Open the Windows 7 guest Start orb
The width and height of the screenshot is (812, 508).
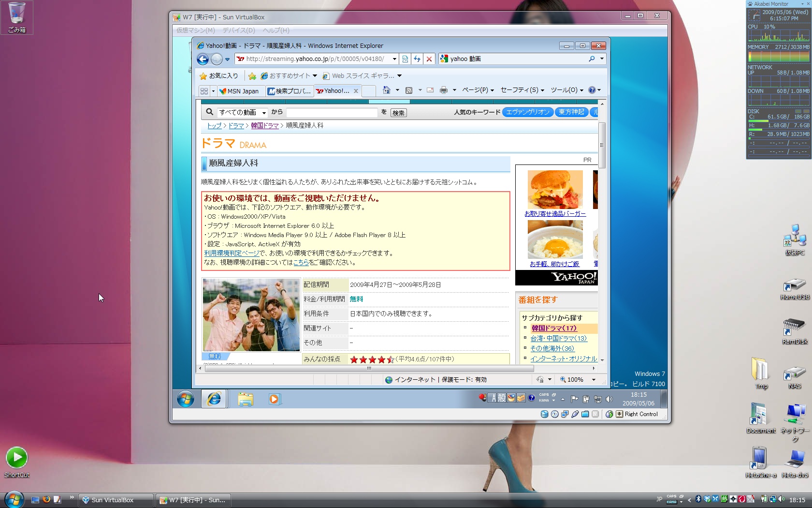(x=186, y=399)
